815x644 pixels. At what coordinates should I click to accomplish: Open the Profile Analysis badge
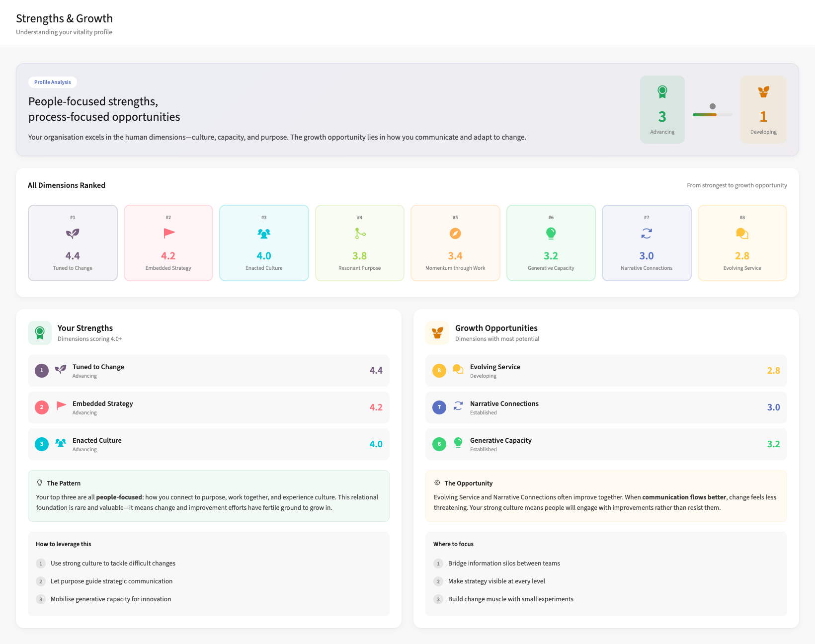52,82
